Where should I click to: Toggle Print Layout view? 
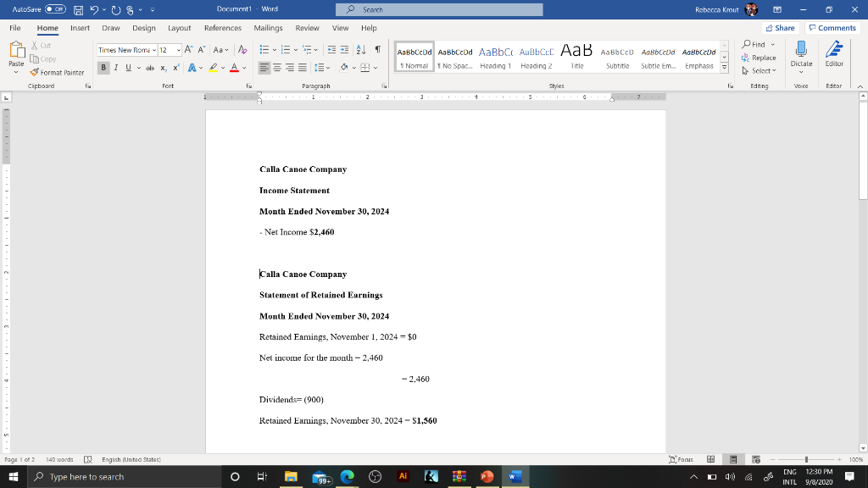click(x=733, y=459)
